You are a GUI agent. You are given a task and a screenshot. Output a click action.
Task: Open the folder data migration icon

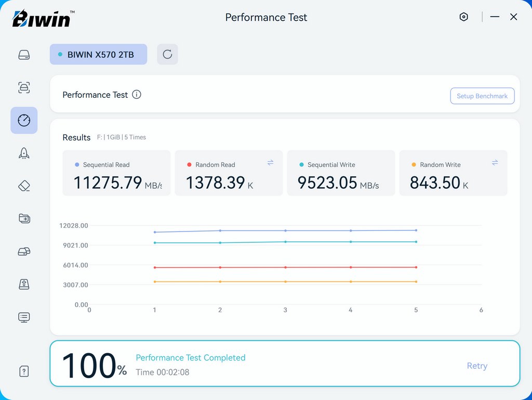[24, 218]
